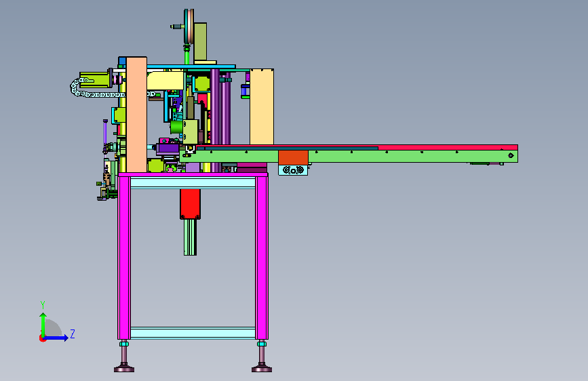The width and height of the screenshot is (588, 381).
Task: Click the blue Z axis arrow of the triad
Action: click(x=56, y=338)
